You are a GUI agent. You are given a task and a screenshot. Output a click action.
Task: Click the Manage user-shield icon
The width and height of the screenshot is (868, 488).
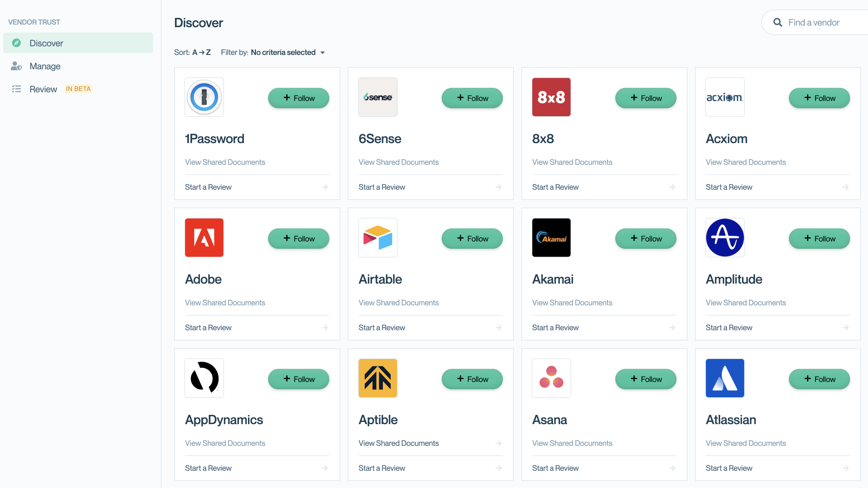coord(16,66)
